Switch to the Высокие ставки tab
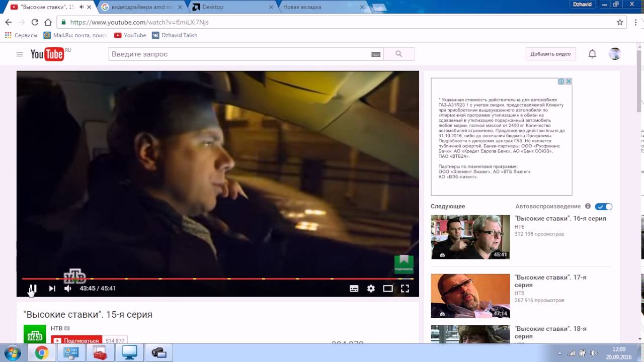The width and height of the screenshot is (644, 362). coord(48,7)
